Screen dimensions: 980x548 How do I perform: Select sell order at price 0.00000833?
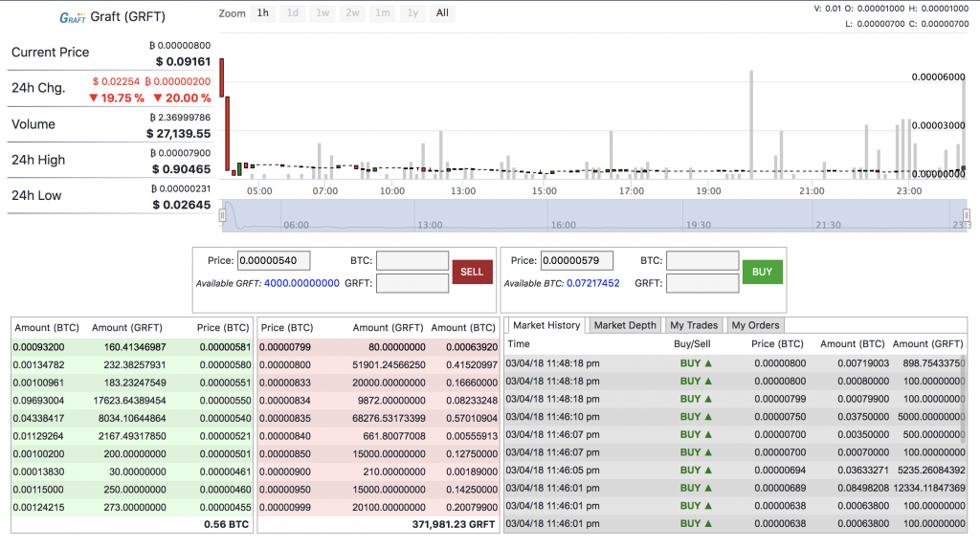click(378, 384)
